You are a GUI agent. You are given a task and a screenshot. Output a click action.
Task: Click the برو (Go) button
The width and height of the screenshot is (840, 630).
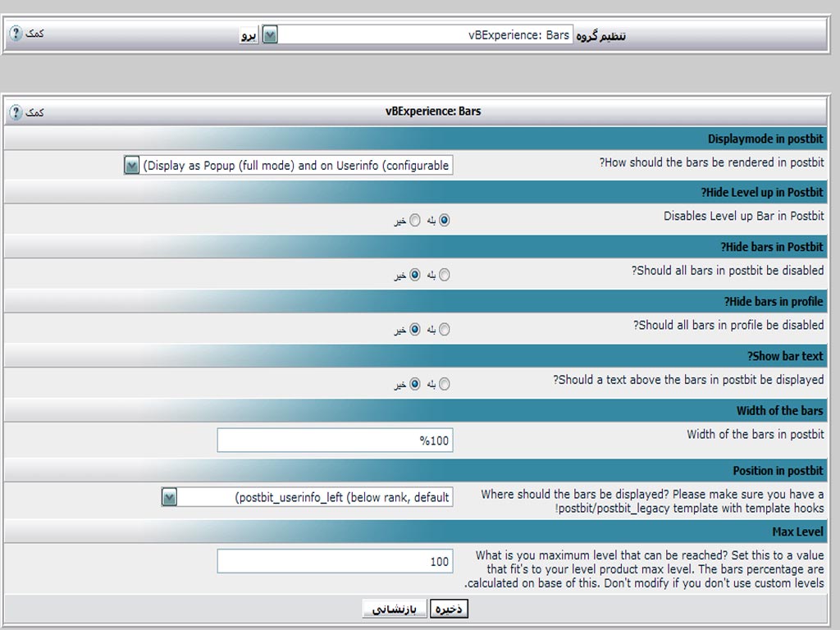[249, 34]
